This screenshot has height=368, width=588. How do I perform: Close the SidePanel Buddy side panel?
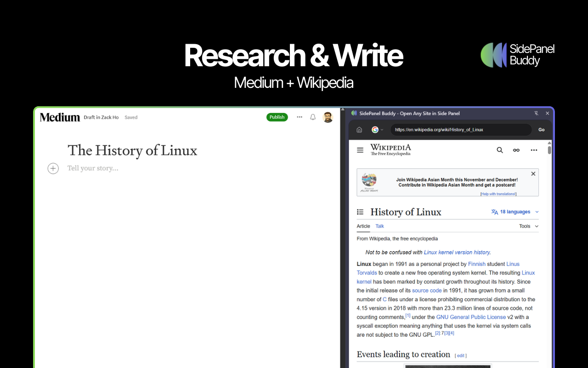547,113
